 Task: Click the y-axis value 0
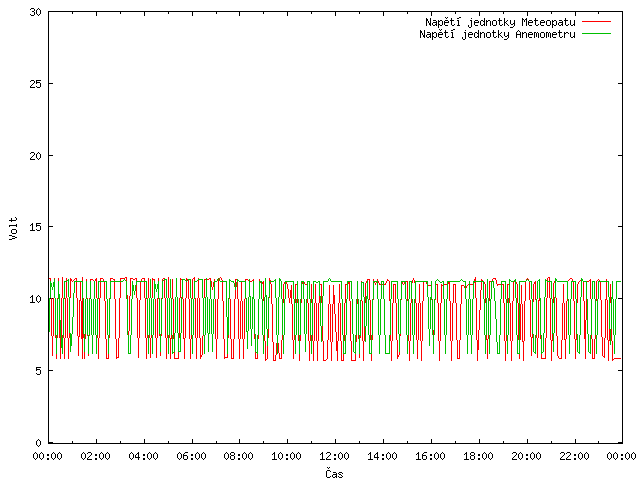coord(39,443)
